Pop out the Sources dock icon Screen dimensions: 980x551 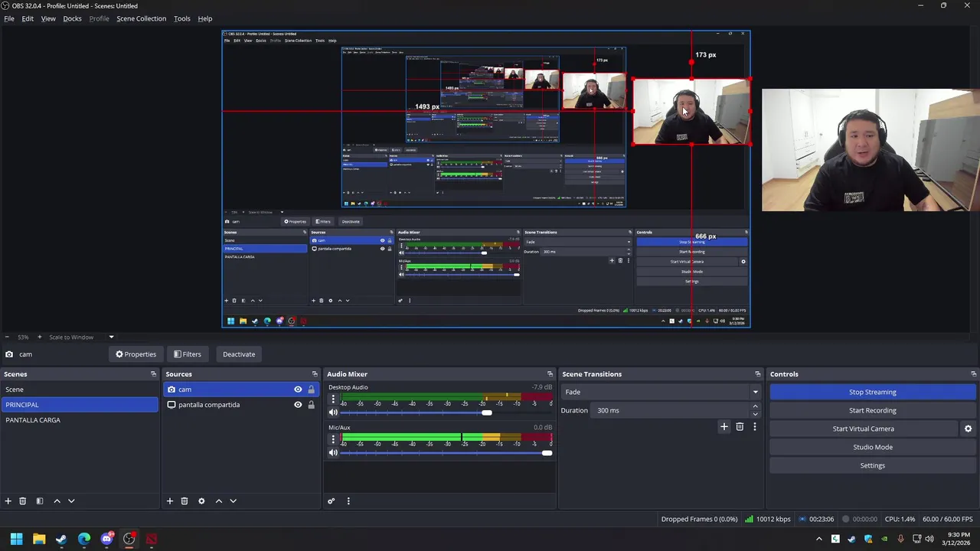click(315, 374)
